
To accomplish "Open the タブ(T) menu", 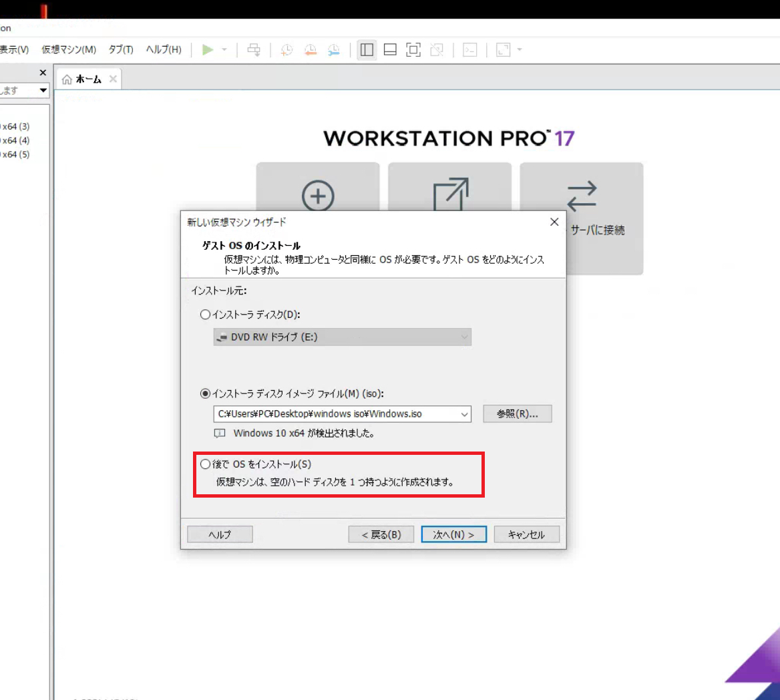I will click(x=121, y=49).
